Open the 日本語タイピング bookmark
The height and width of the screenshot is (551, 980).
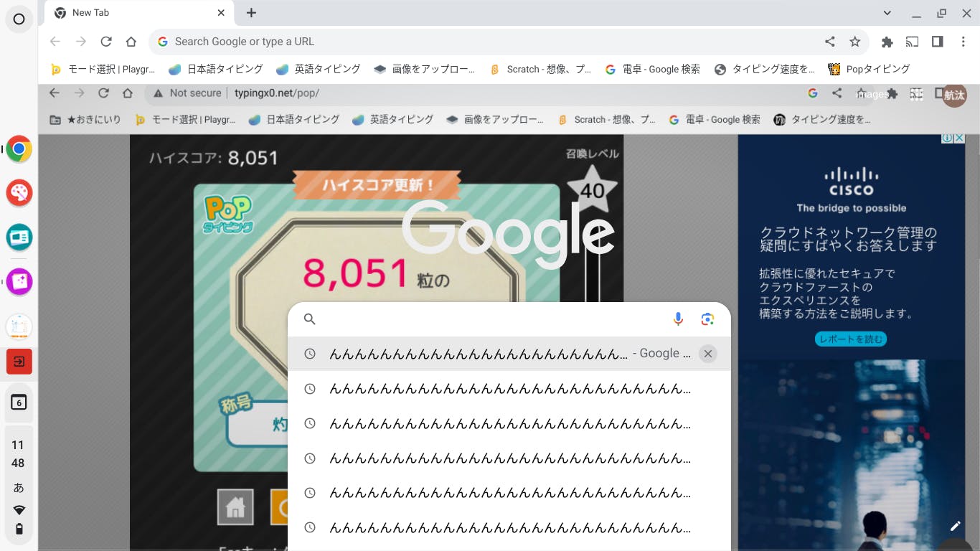click(x=216, y=69)
